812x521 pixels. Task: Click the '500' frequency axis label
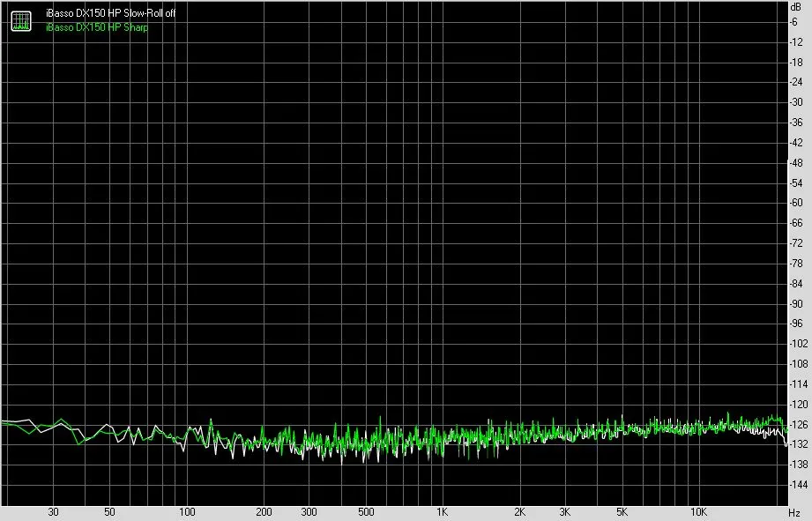[x=366, y=512]
